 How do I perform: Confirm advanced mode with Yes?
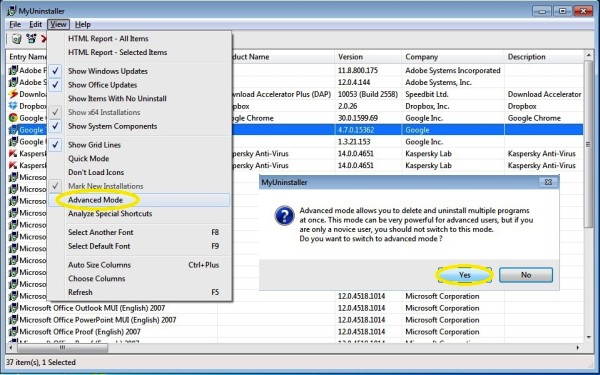pyautogui.click(x=465, y=275)
